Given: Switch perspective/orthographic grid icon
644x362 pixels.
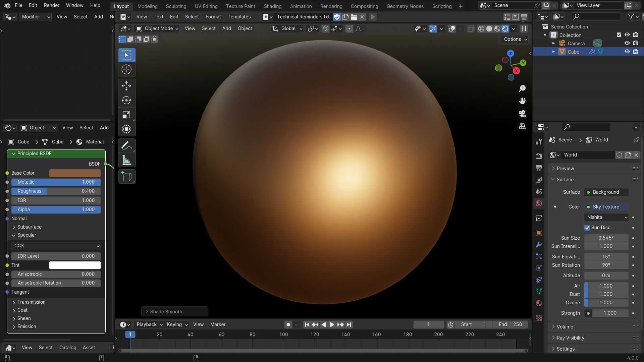Looking at the screenshot, I should 522,126.
